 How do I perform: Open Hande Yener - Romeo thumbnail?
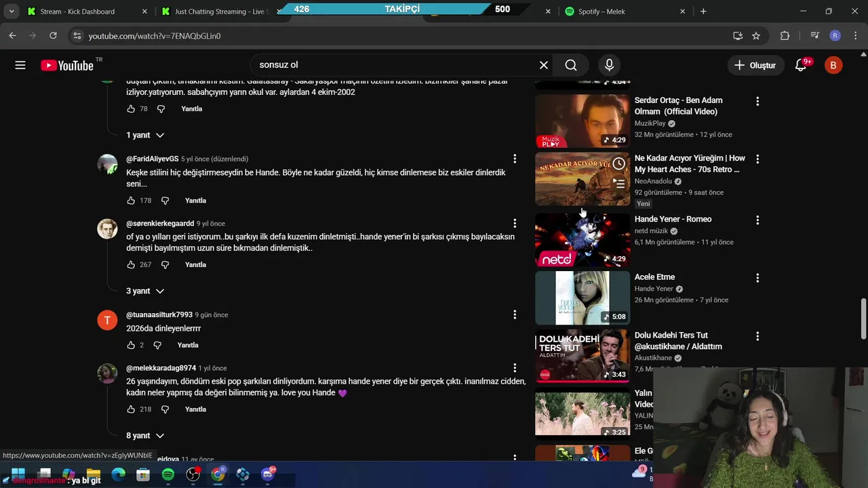pos(583,240)
